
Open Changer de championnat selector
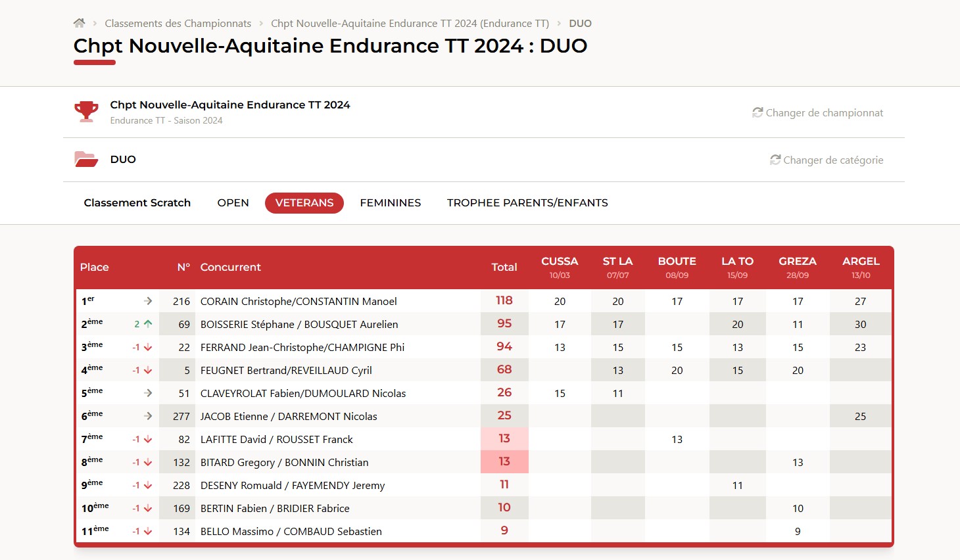pos(817,113)
